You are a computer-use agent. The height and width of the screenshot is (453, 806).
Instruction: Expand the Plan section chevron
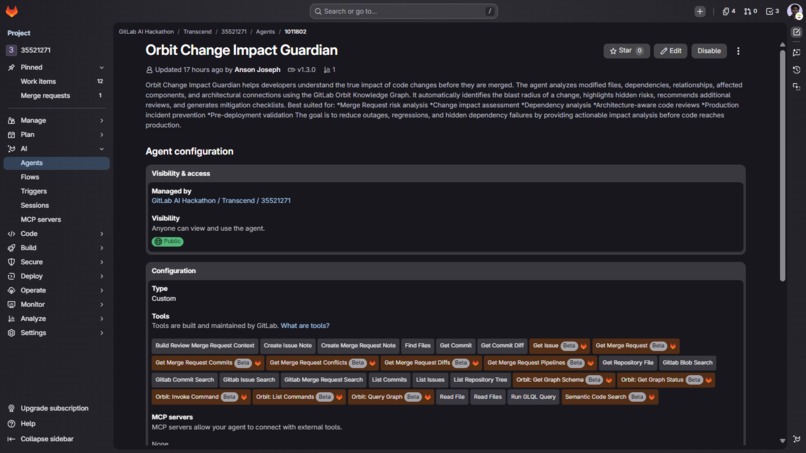tap(101, 135)
